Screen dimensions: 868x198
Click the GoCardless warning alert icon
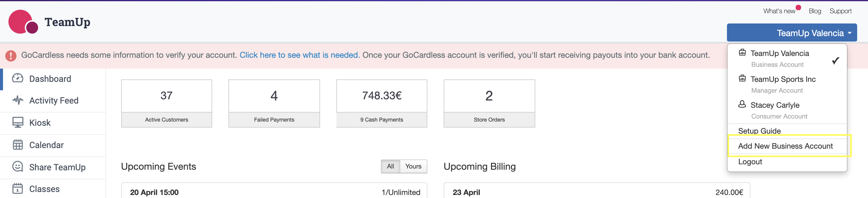[x=11, y=55]
